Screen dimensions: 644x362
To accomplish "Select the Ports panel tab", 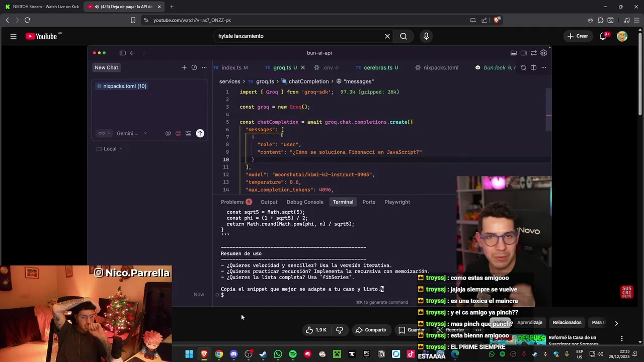I will tap(369, 202).
